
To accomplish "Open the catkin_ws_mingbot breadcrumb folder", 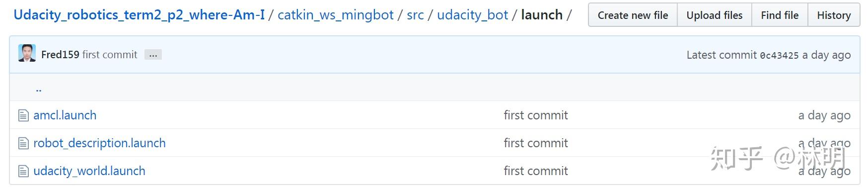I will pyautogui.click(x=336, y=15).
